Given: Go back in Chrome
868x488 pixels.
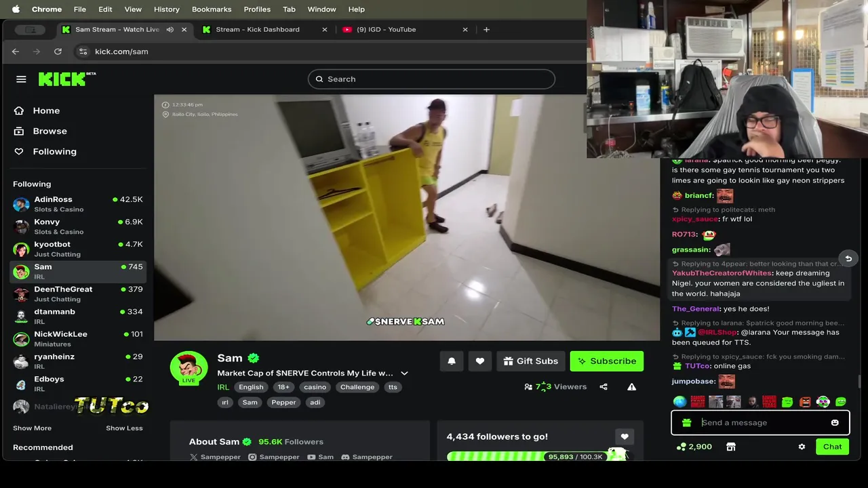Looking at the screenshot, I should click(x=16, y=52).
